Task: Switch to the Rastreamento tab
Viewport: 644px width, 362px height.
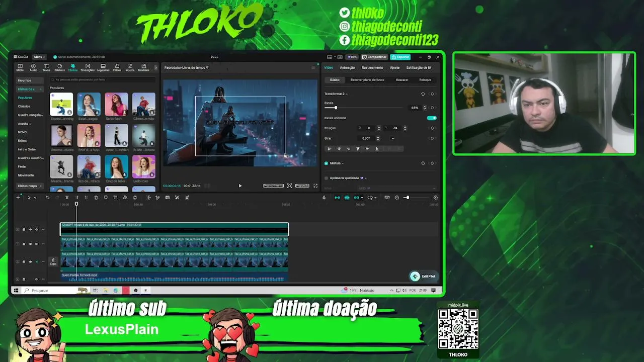Action: tap(372, 67)
